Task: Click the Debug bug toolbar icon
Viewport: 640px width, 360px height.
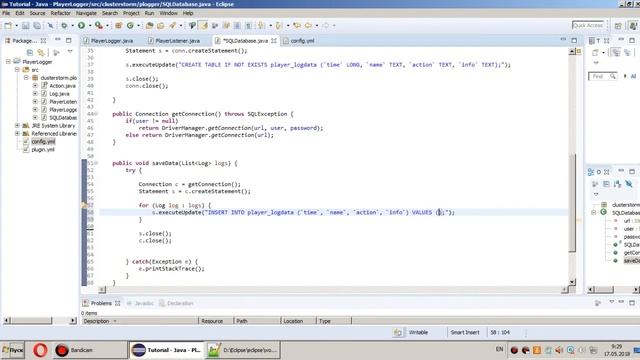Action: pyautogui.click(x=64, y=26)
